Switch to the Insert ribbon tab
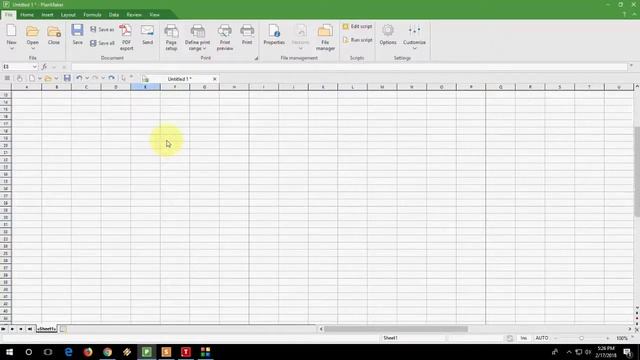Image resolution: width=640 pixels, height=360 pixels. pyautogui.click(x=47, y=15)
